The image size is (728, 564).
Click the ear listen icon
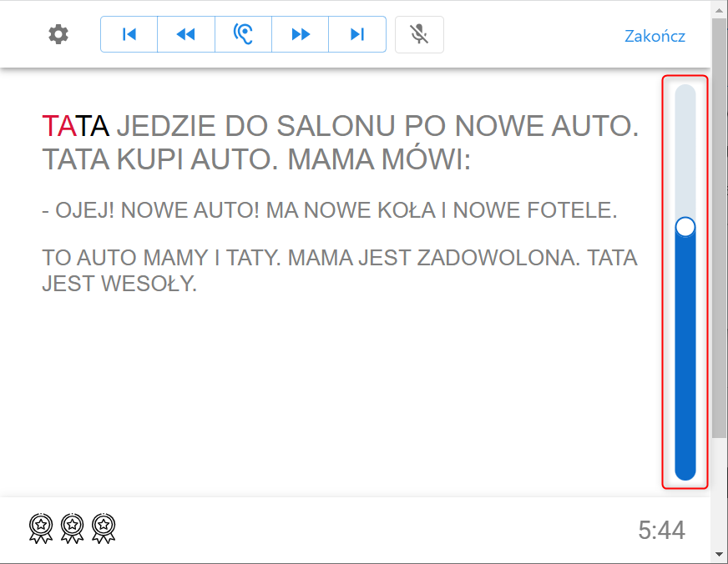click(243, 34)
